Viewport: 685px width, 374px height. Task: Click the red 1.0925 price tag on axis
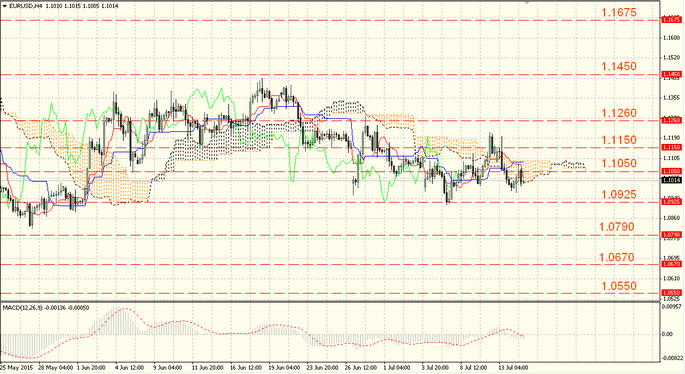point(672,202)
